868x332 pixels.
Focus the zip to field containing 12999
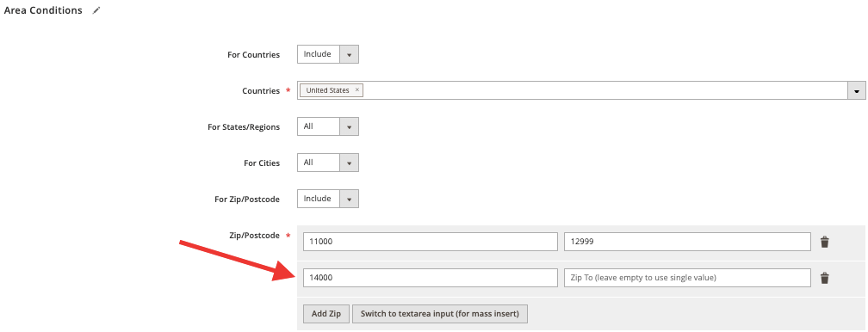click(x=687, y=242)
